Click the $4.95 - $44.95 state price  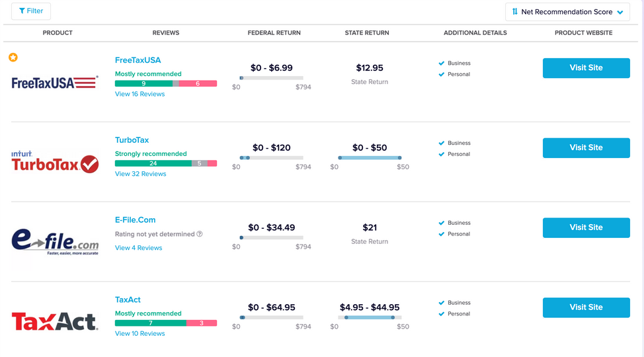tap(370, 307)
